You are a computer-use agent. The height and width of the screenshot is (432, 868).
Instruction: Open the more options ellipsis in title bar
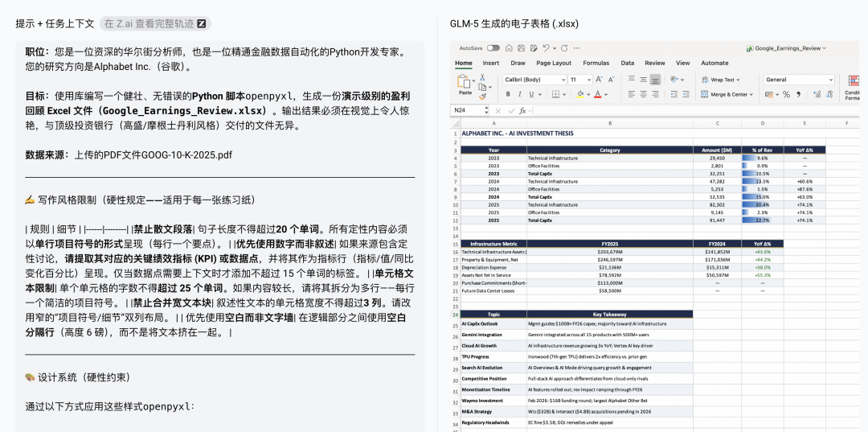coord(576,48)
